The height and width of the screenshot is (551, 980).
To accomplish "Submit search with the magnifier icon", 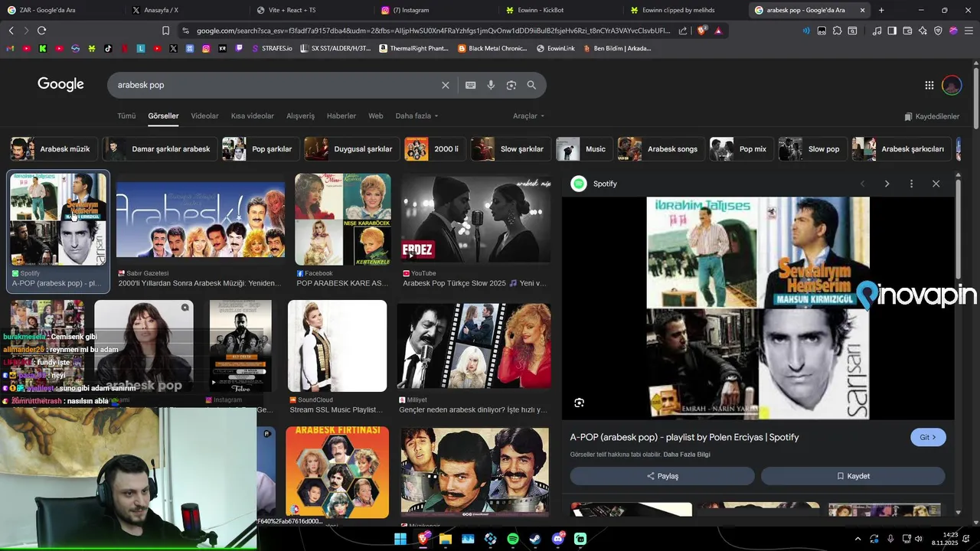I will click(x=531, y=85).
